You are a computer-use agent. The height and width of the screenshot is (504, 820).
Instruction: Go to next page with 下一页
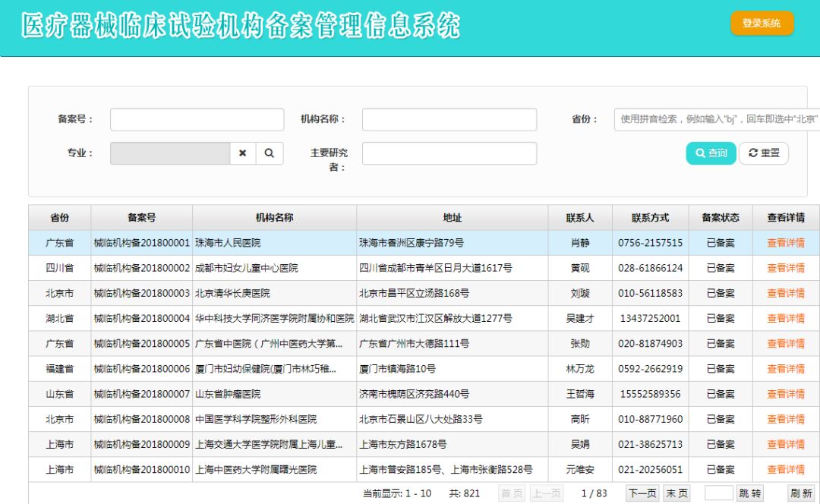[x=642, y=493]
